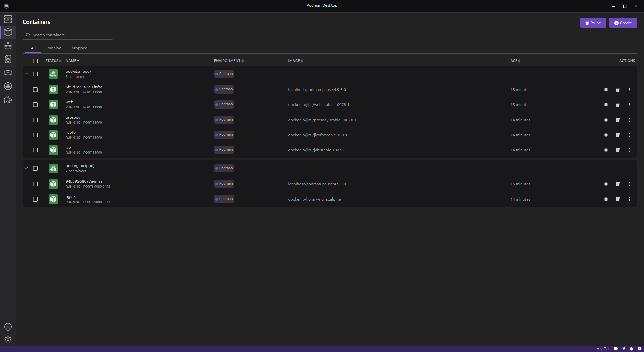The width and height of the screenshot is (644, 352).
Task: Open more actions for jvb container
Action: [x=630, y=150]
